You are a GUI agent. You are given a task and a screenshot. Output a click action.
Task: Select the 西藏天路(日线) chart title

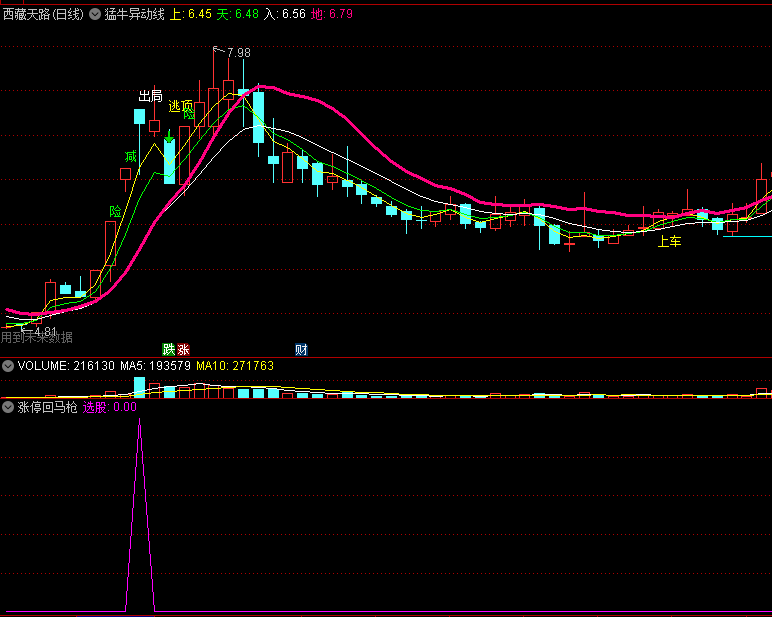pos(43,14)
